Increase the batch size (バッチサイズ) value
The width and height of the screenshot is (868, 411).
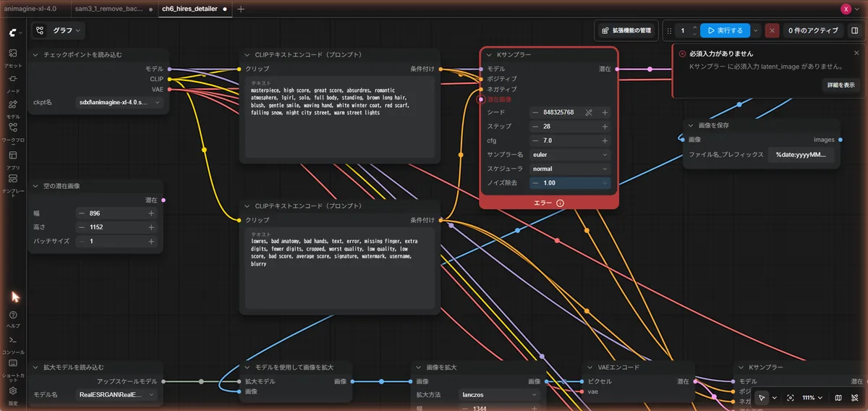tap(151, 241)
